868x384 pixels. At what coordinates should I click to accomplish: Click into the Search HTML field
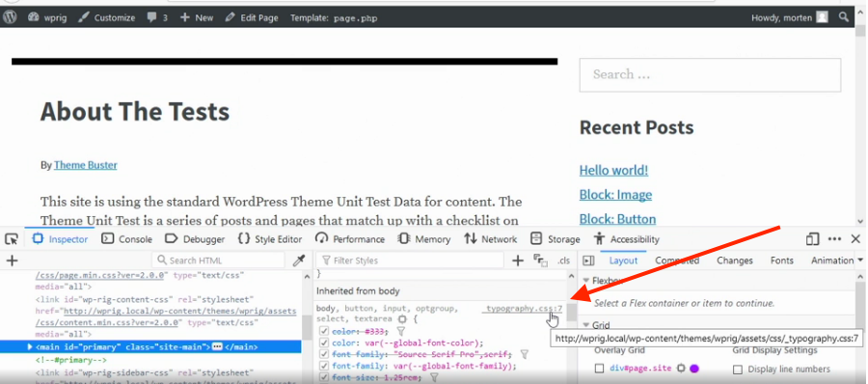click(218, 261)
